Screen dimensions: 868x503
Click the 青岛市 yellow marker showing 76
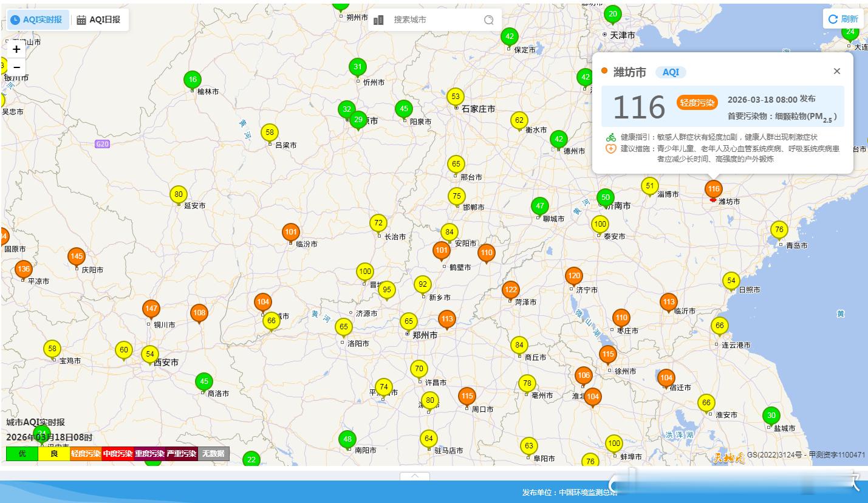[779, 230]
